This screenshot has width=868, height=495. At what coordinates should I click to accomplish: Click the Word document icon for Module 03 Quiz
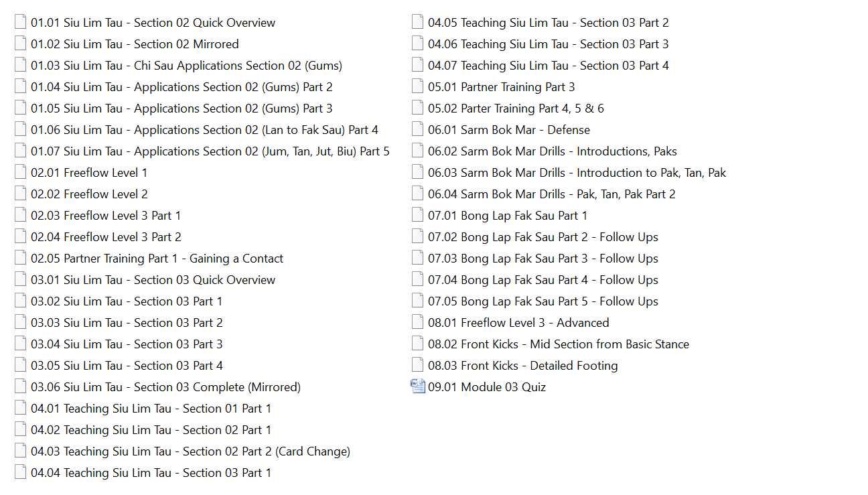tap(418, 386)
